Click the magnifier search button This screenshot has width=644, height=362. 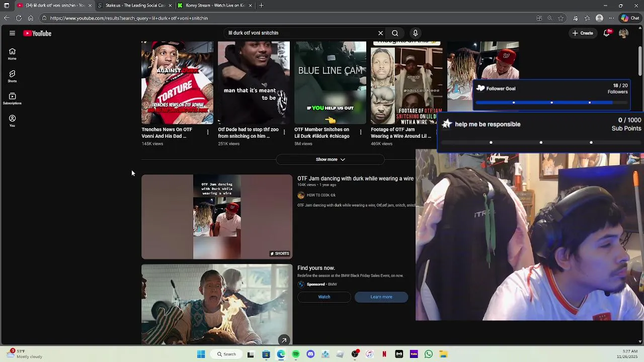[395, 33]
